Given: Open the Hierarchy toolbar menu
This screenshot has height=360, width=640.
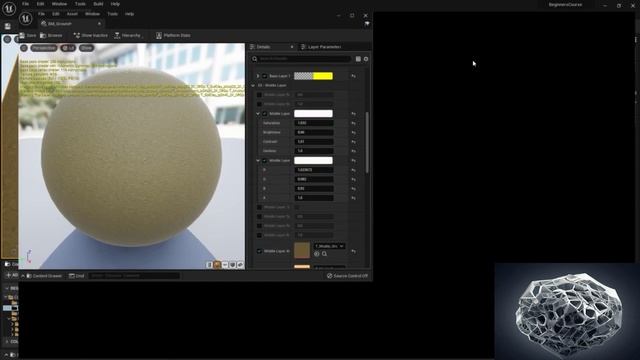Looking at the screenshot, I should pyautogui.click(x=128, y=36).
